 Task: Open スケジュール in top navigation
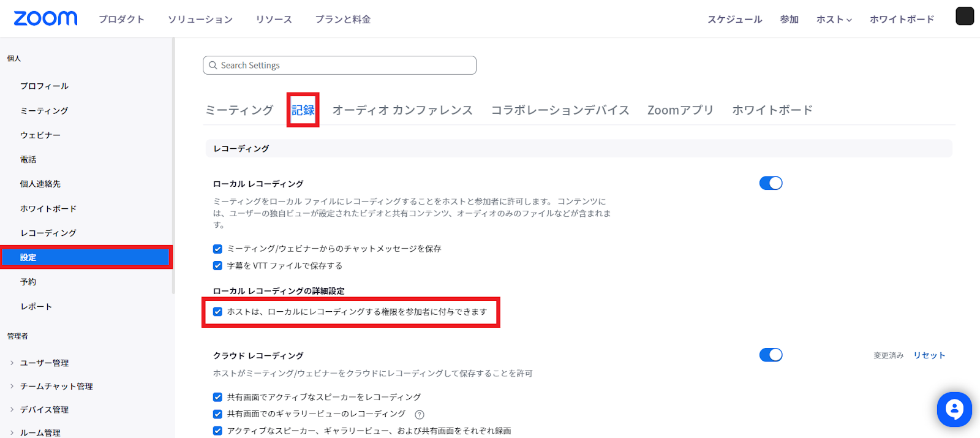tap(734, 20)
